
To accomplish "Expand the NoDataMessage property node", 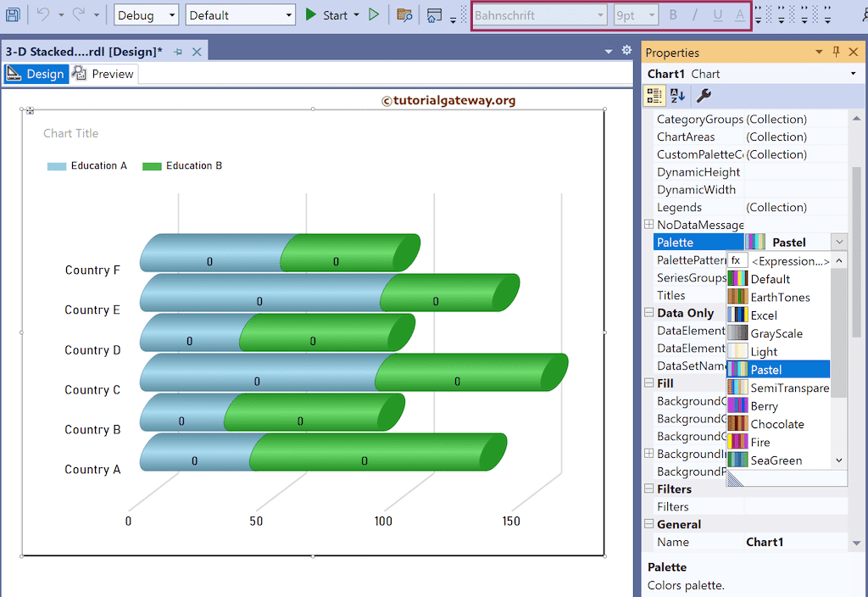I will coord(649,225).
